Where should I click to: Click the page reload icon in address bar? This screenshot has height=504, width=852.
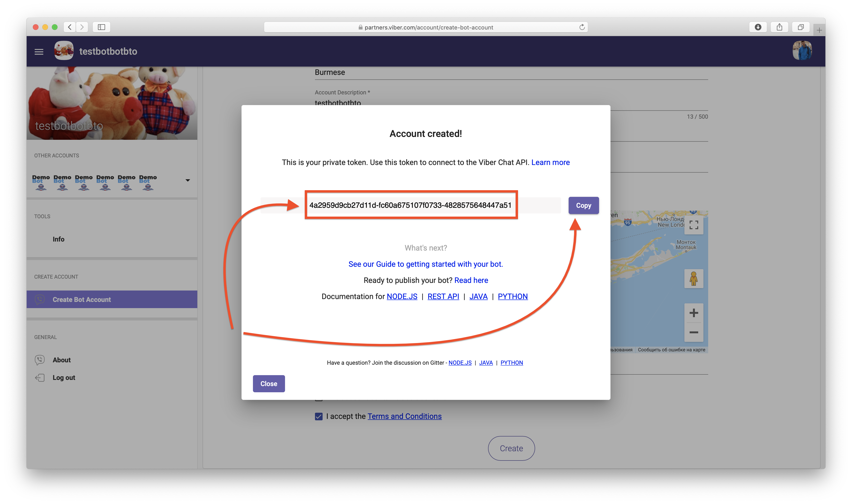click(x=582, y=27)
